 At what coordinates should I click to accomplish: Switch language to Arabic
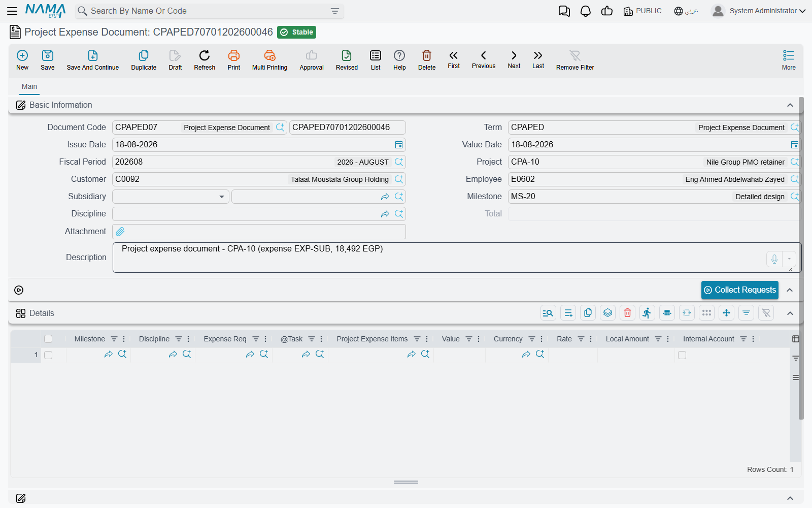tap(686, 11)
